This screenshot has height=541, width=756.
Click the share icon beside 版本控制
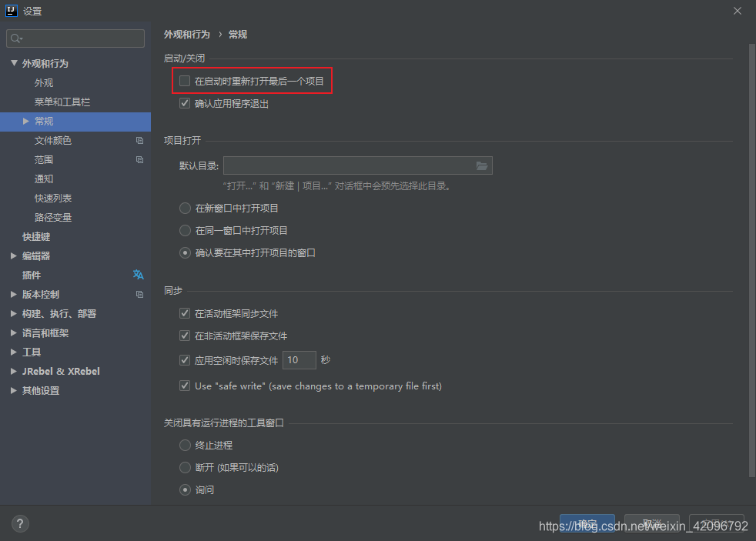tap(139, 294)
